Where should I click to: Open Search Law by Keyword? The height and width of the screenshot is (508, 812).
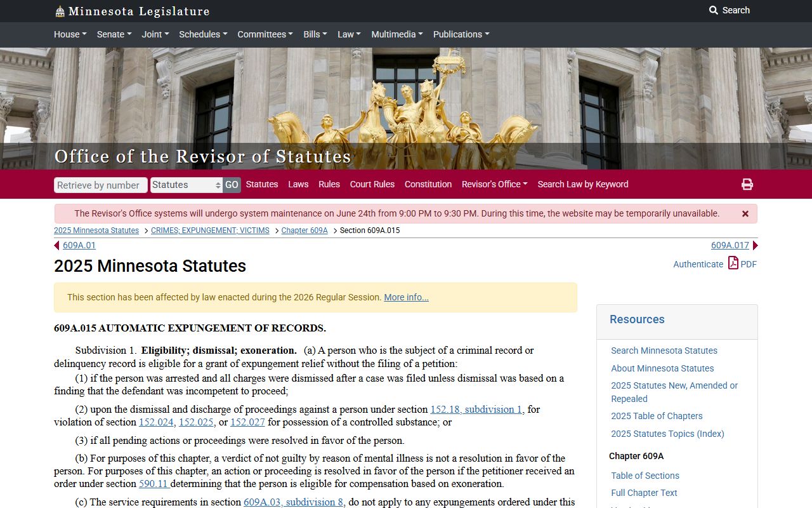pos(583,184)
